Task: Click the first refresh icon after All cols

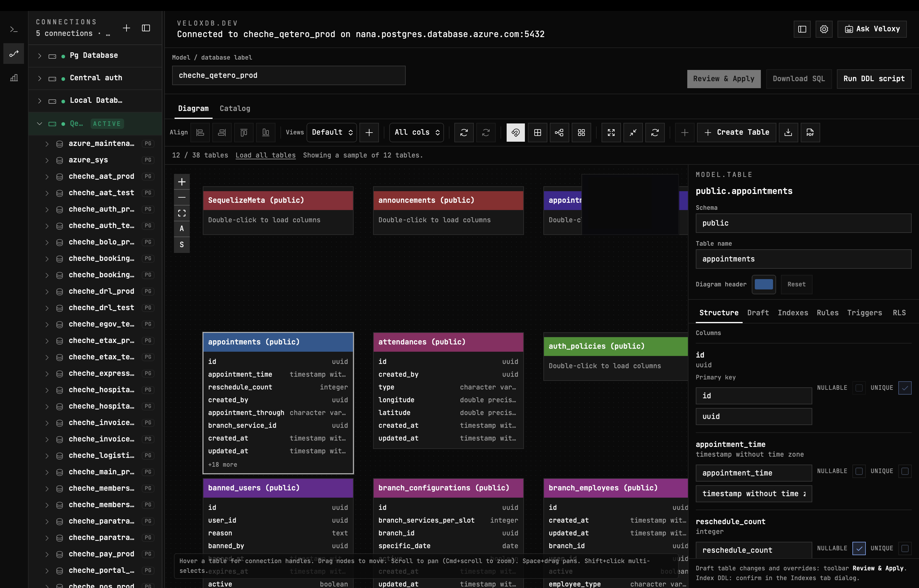Action: coord(464,133)
